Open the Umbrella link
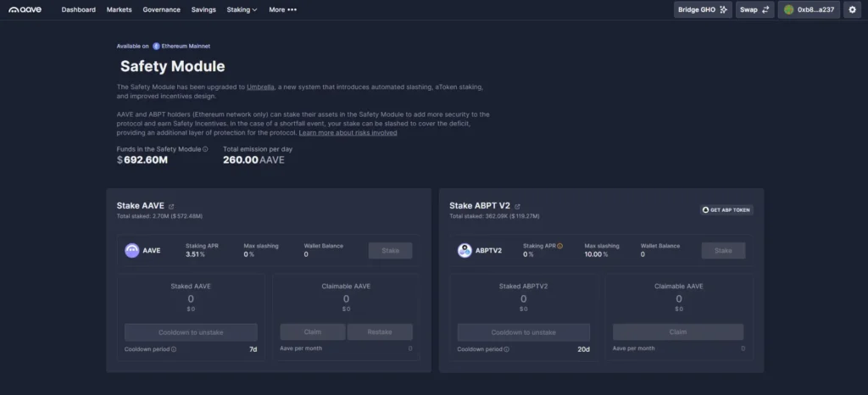868x395 pixels. pyautogui.click(x=260, y=87)
